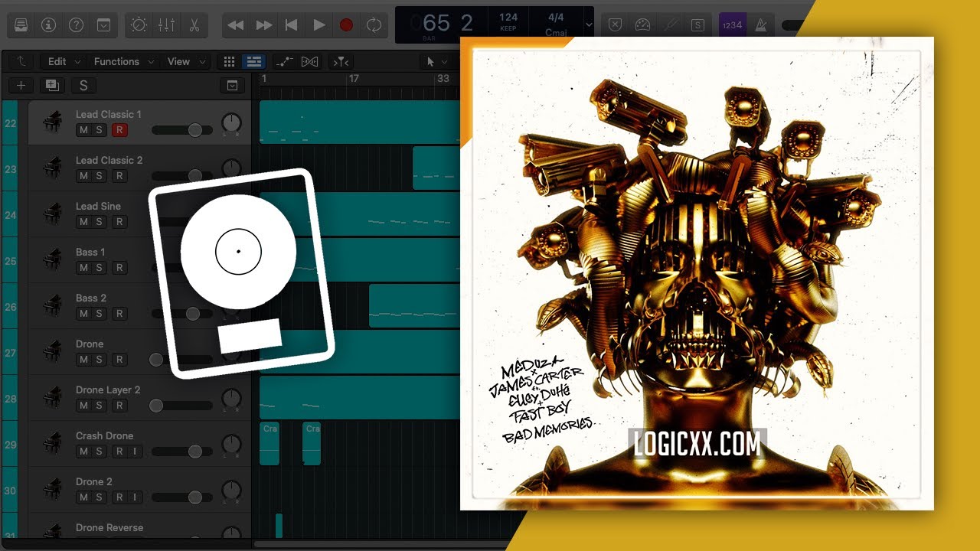This screenshot has width=980, height=551.
Task: Open the Library panel
Action: (x=21, y=25)
